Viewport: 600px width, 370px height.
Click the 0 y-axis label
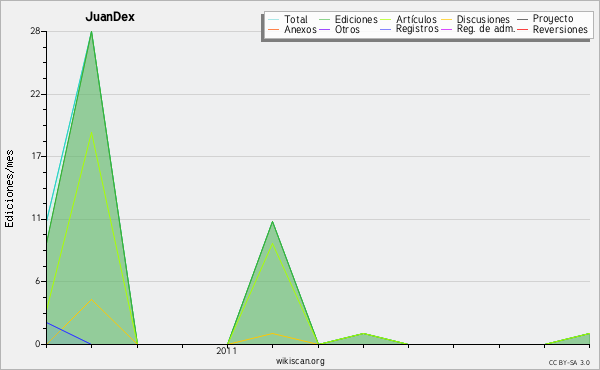tap(38, 344)
